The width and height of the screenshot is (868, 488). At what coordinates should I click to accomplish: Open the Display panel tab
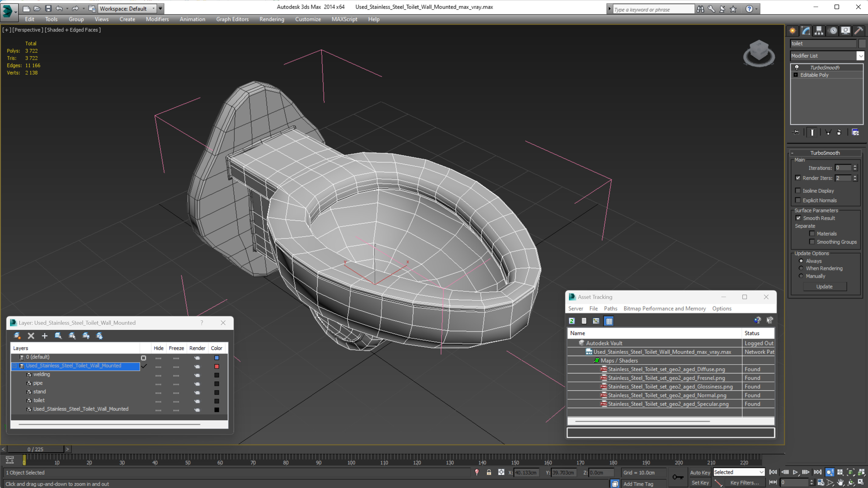[x=845, y=31]
